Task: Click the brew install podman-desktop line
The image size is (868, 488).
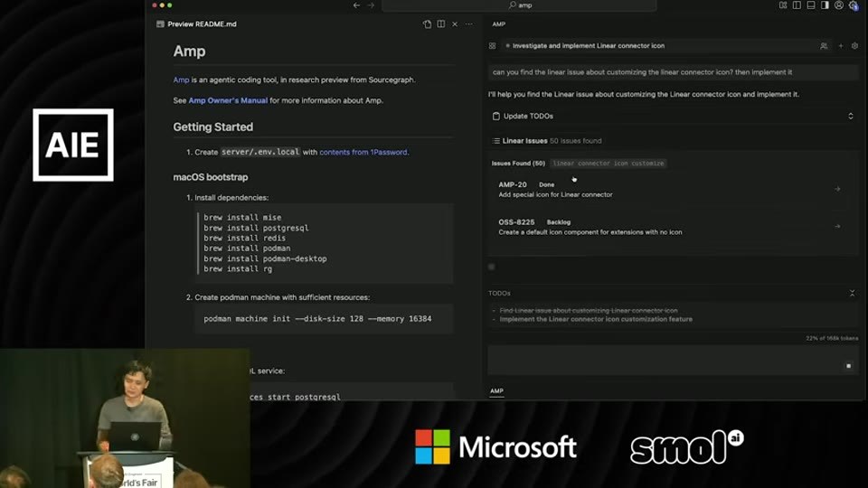Action: click(265, 258)
